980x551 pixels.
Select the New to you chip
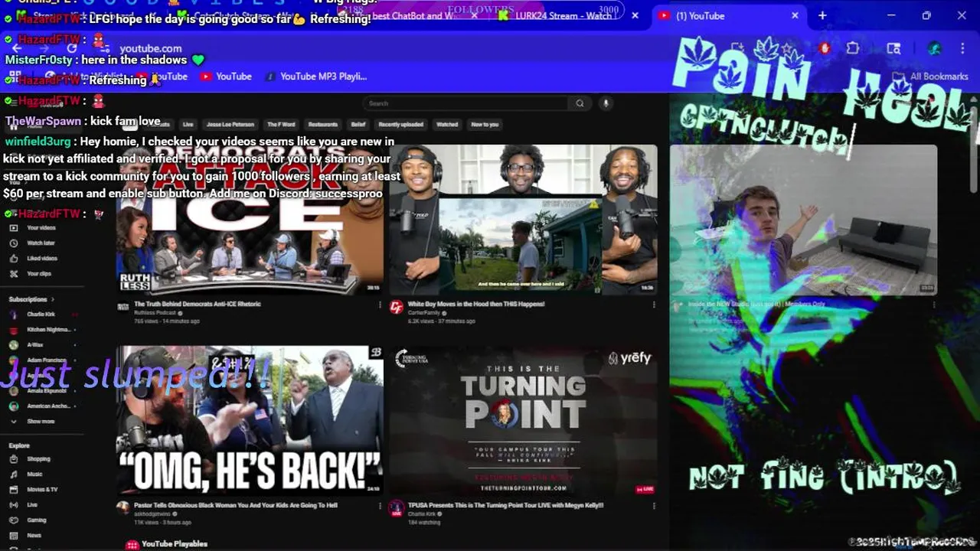coord(485,124)
